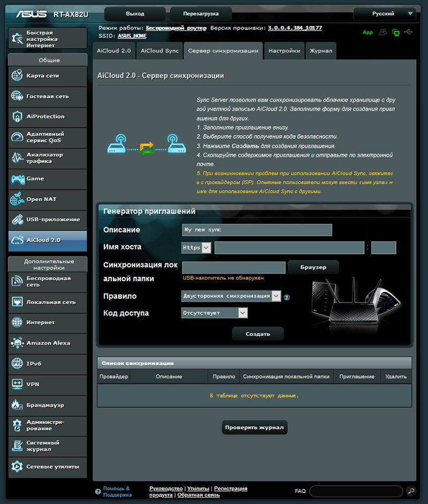The height and width of the screenshot is (504, 428).
Task: Click the App status link
Action: click(x=368, y=32)
